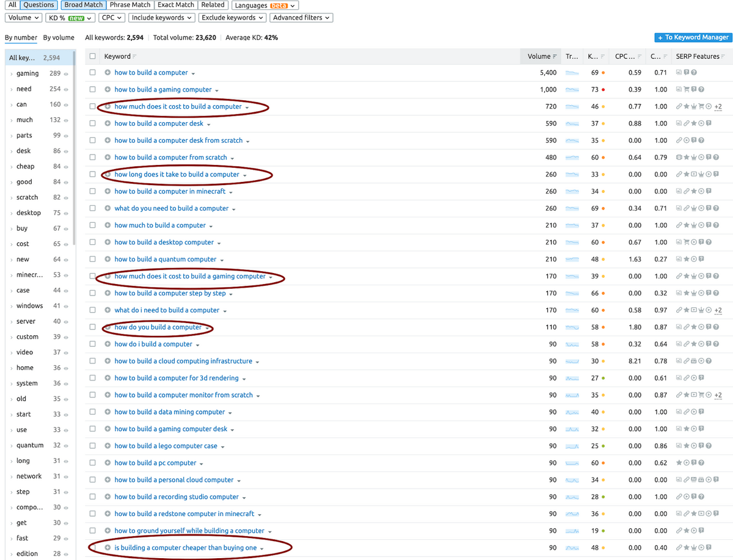Click the eye icon next to 'need' group

click(66, 89)
